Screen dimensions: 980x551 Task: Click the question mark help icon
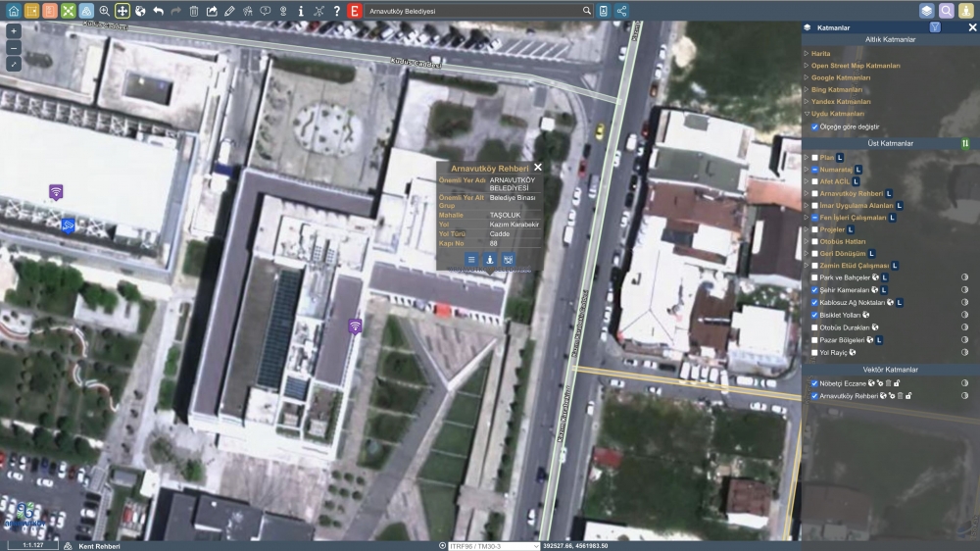coord(337,11)
